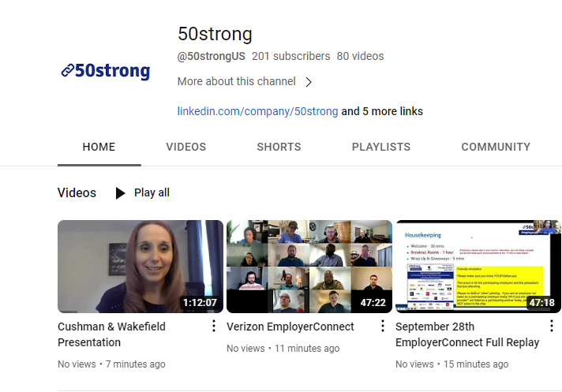The width and height of the screenshot is (562, 392).
Task: Open linkedin.com/company/50strong link
Action: pos(257,111)
